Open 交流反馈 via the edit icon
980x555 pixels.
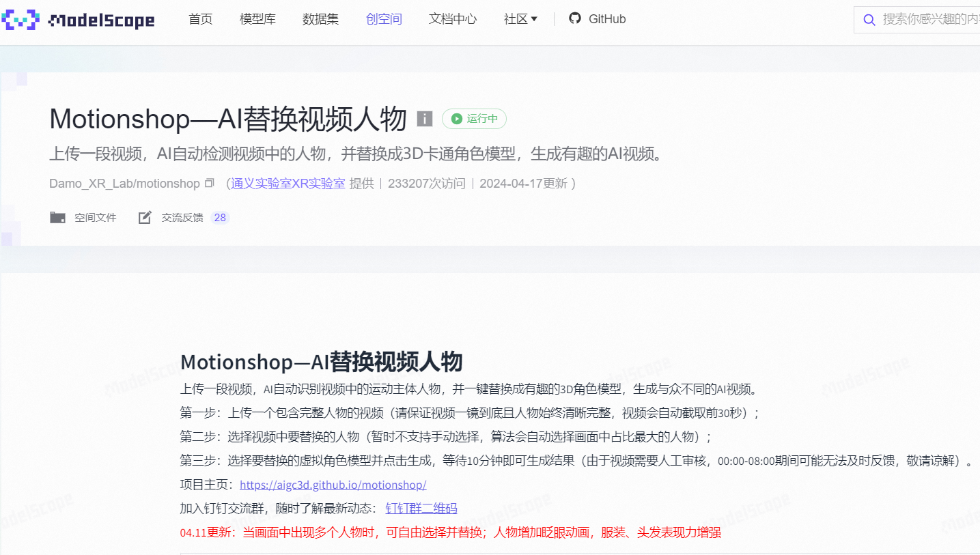tap(145, 218)
